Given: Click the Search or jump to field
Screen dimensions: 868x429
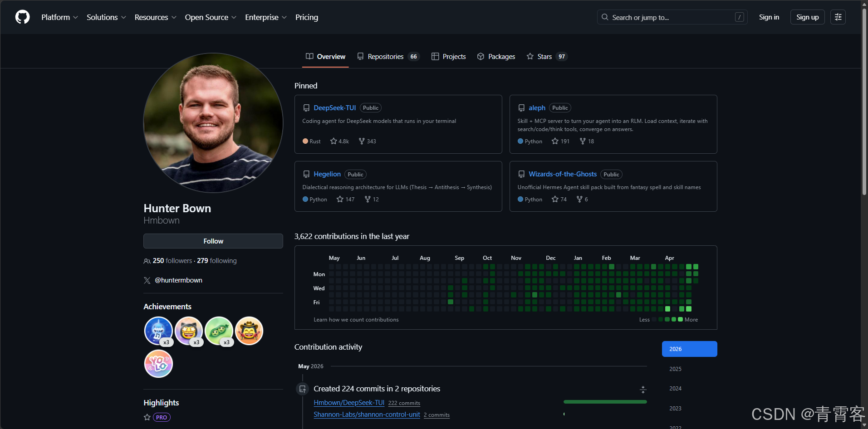Looking at the screenshot, I should click(x=672, y=17).
